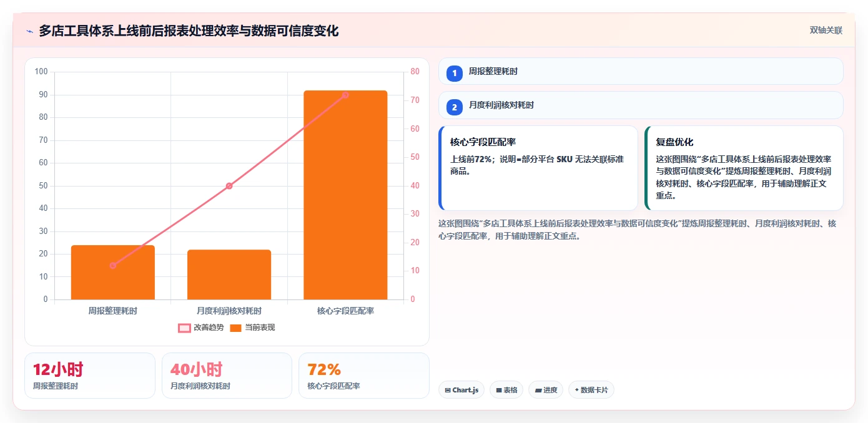Click the trend line point at 核心字段匹配率
The image size is (868, 423).
(345, 95)
